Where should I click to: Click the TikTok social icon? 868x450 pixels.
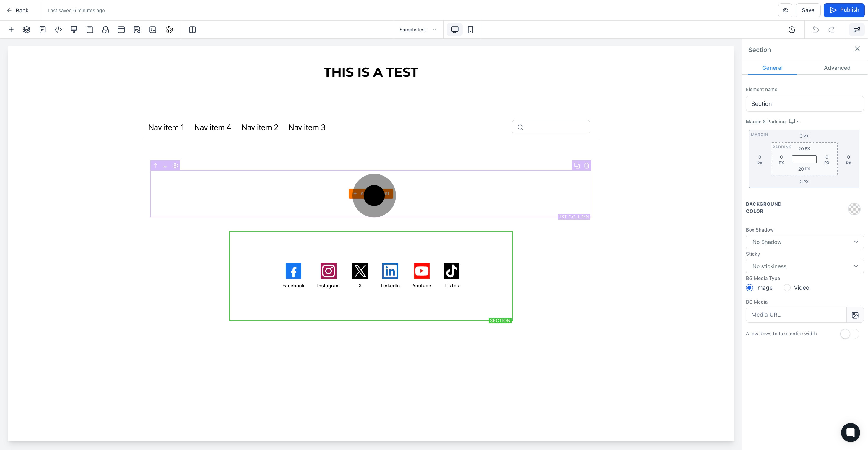click(451, 271)
